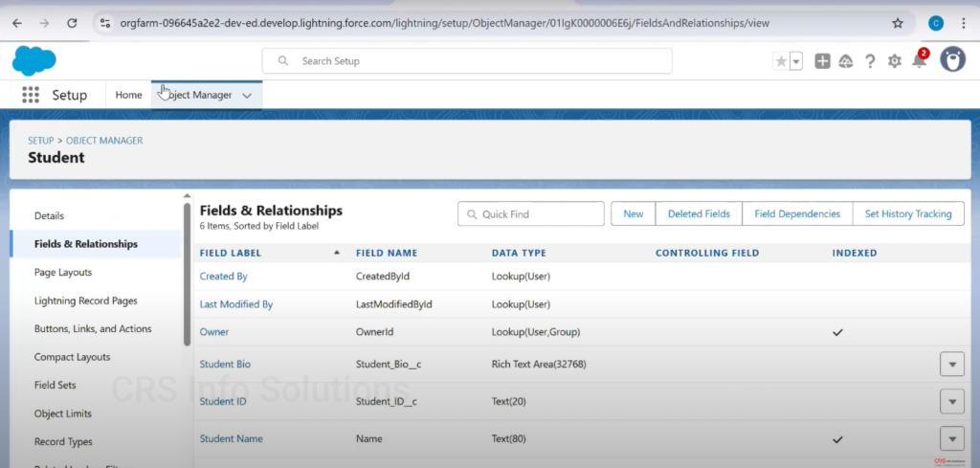Switch to the Home tab
The image size is (980, 468).
coord(128,95)
